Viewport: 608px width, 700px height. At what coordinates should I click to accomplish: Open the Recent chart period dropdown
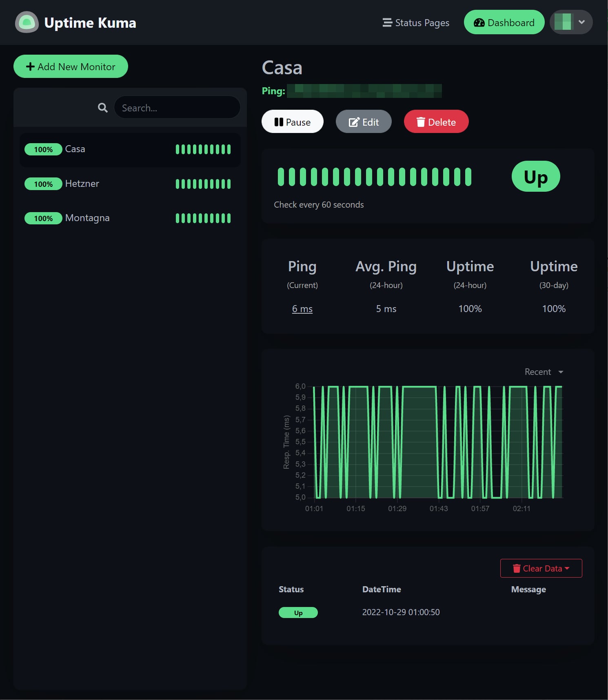click(544, 372)
